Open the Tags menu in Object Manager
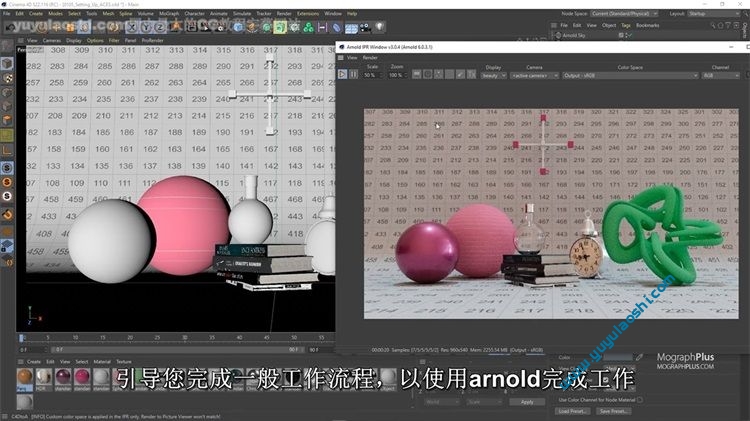750x421 pixels. click(626, 25)
